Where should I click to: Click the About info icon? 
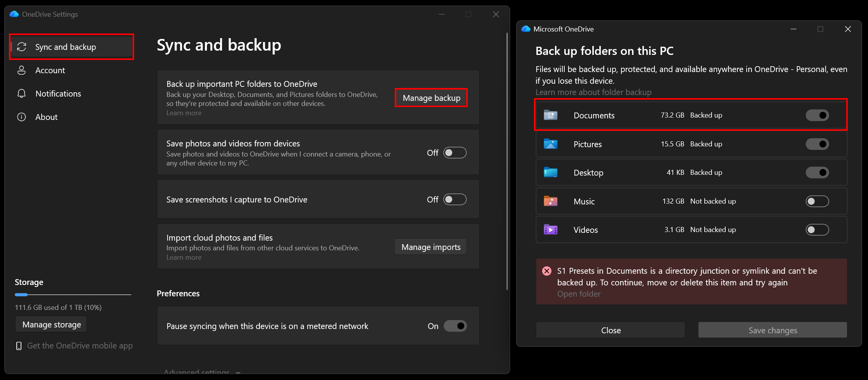22,117
